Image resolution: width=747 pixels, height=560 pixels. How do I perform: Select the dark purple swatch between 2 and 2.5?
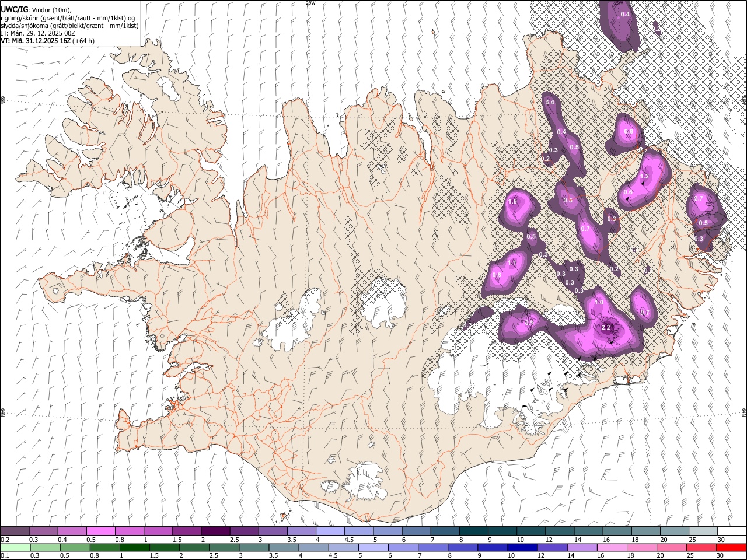[x=215, y=531]
